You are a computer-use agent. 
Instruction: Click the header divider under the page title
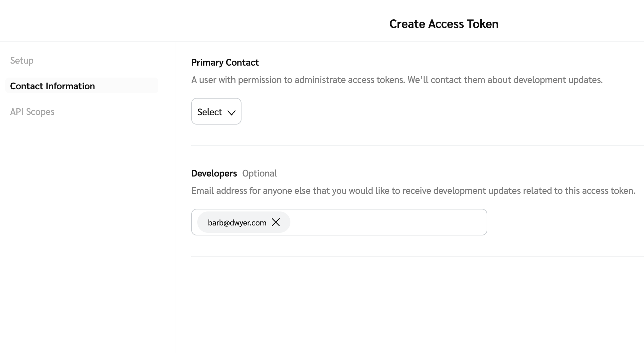(322, 41)
